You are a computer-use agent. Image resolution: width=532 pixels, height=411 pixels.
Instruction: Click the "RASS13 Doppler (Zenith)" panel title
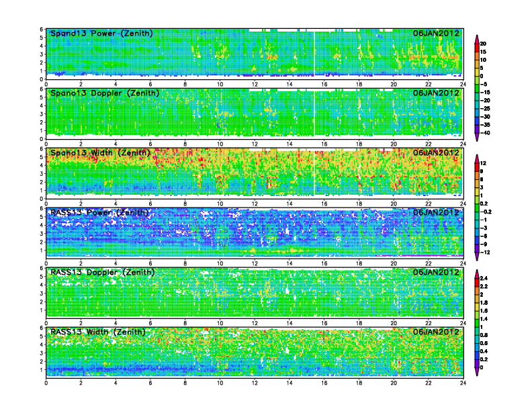click(103, 273)
